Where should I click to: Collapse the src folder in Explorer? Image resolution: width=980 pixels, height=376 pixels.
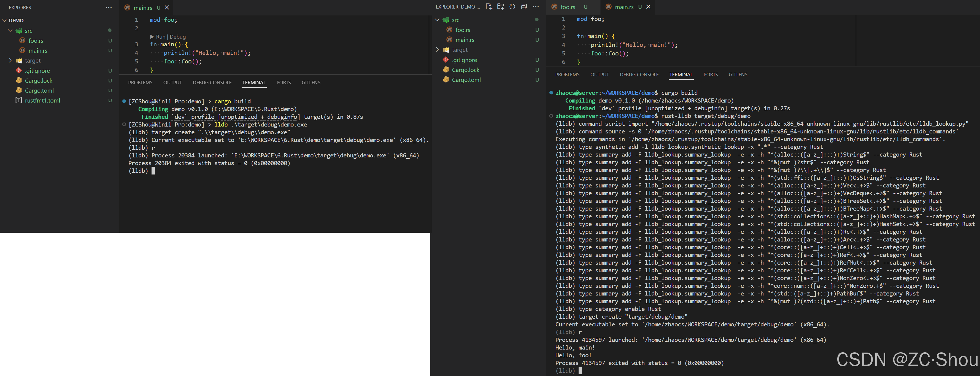[10, 30]
